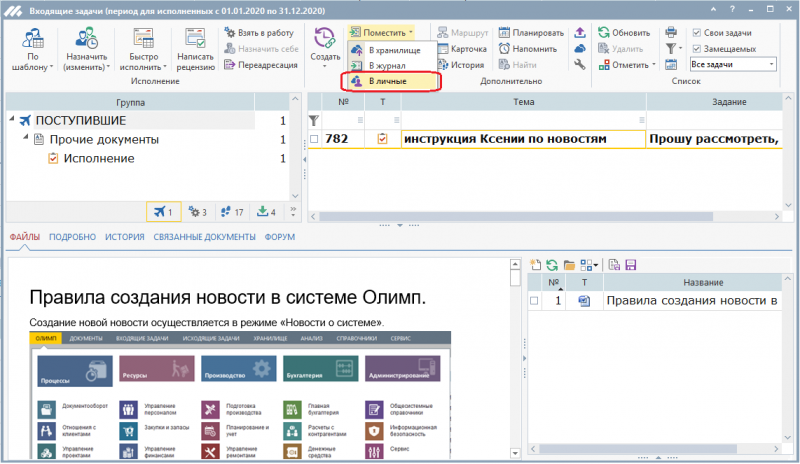Click "Планировать" planning button
Viewport: 800px width, 464px height.
pos(531,33)
